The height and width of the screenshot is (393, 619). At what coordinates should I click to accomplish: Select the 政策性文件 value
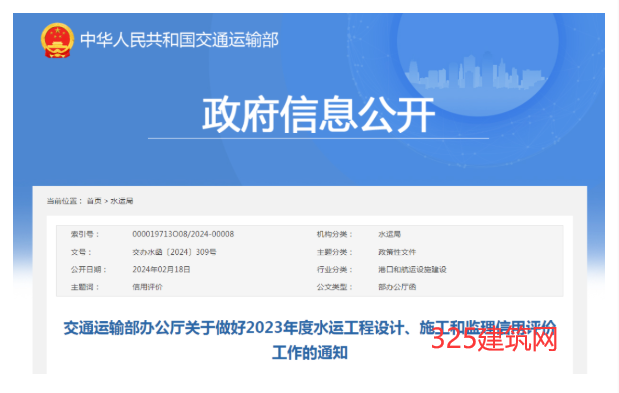[397, 252]
